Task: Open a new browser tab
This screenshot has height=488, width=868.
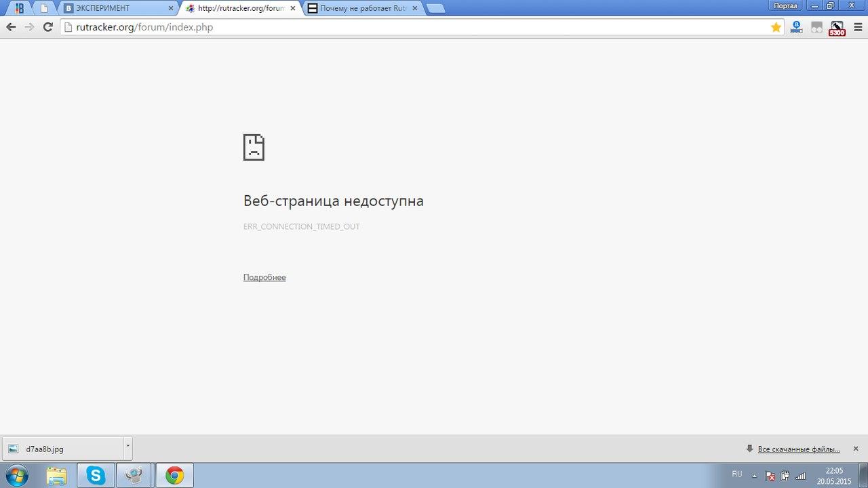Action: tap(435, 8)
